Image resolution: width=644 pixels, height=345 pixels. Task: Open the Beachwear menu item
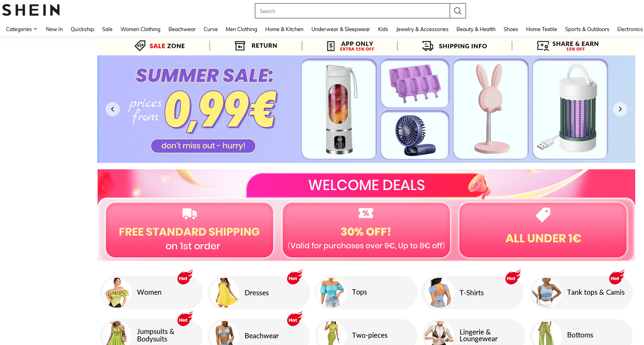coord(182,29)
